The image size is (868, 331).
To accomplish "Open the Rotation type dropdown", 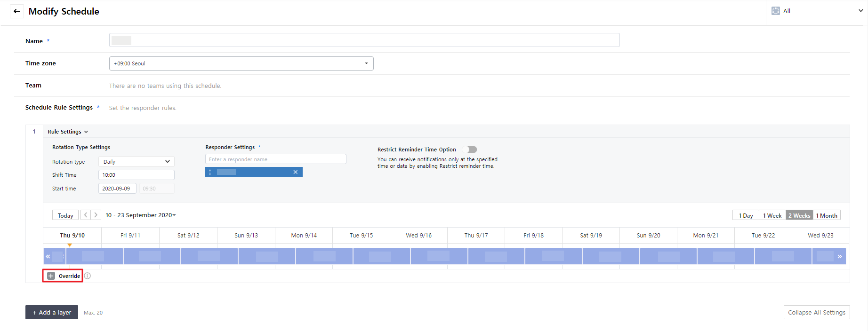I will pos(136,162).
